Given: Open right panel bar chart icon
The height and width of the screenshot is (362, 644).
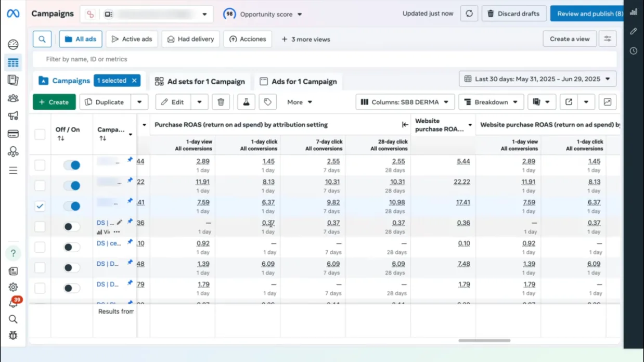Looking at the screenshot, I should pyautogui.click(x=634, y=12).
